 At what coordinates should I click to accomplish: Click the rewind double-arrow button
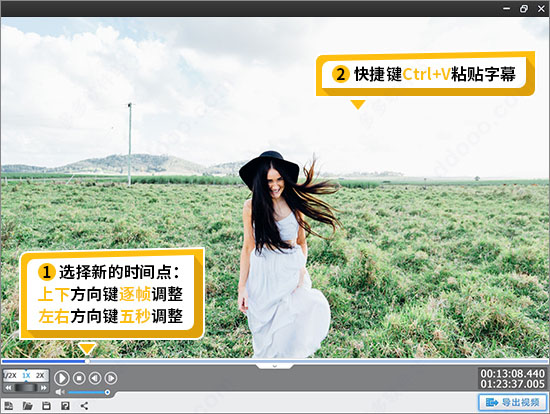[x=8, y=388]
